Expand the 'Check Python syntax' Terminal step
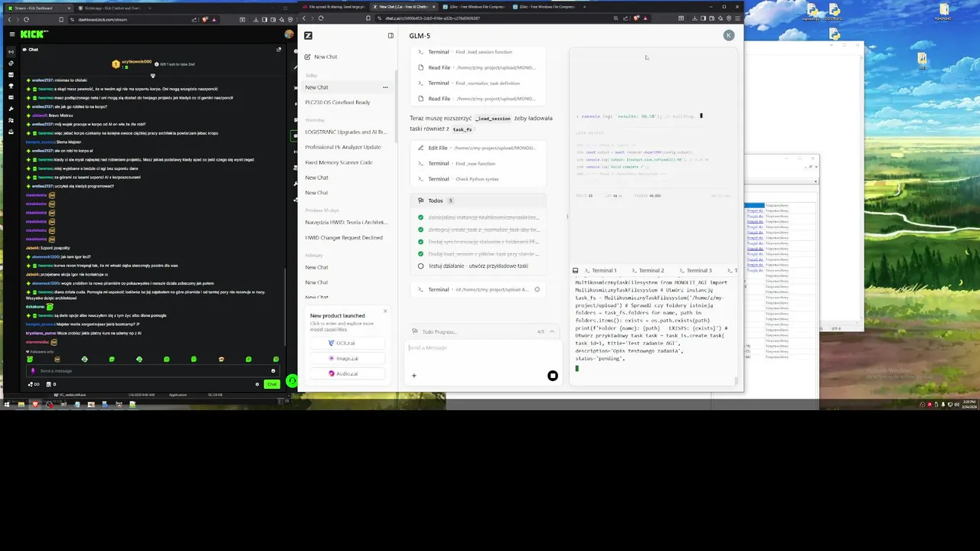This screenshot has width=980, height=551. coord(479,178)
